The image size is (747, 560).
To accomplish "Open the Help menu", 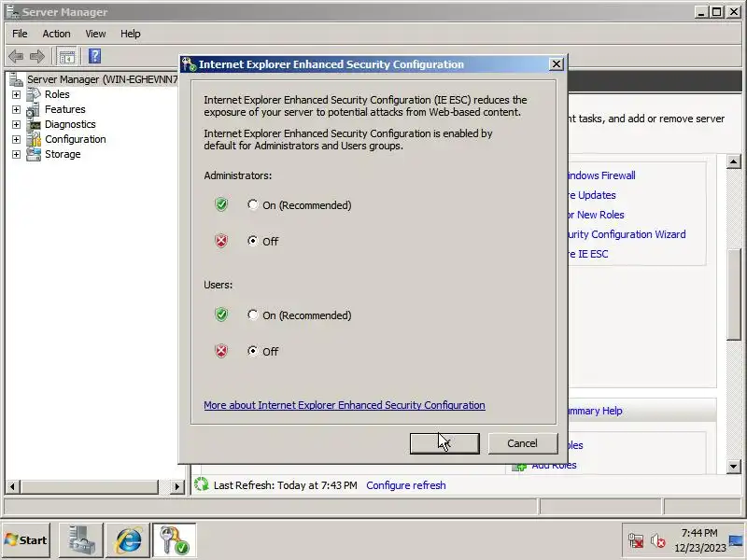I will [x=130, y=34].
